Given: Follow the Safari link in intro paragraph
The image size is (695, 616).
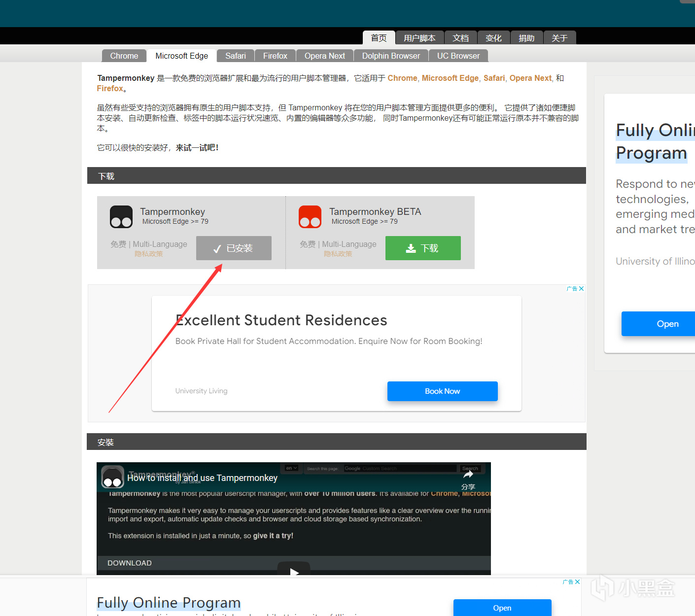Looking at the screenshot, I should [494, 78].
